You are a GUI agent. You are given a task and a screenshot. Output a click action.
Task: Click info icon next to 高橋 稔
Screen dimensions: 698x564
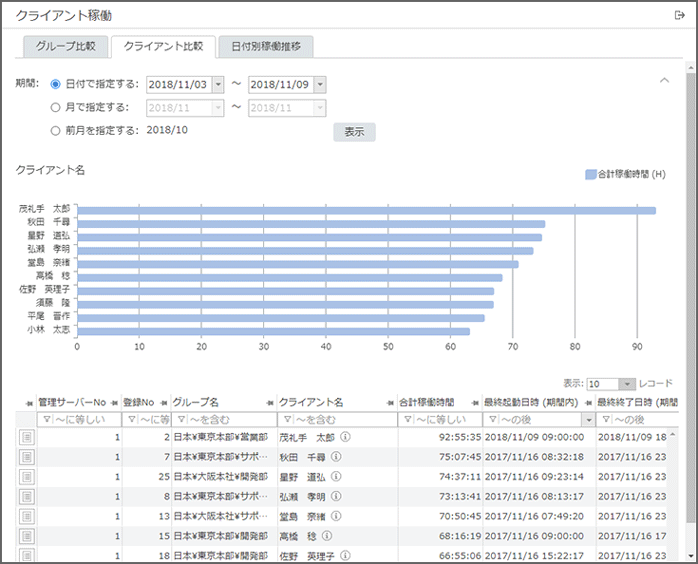327,536
